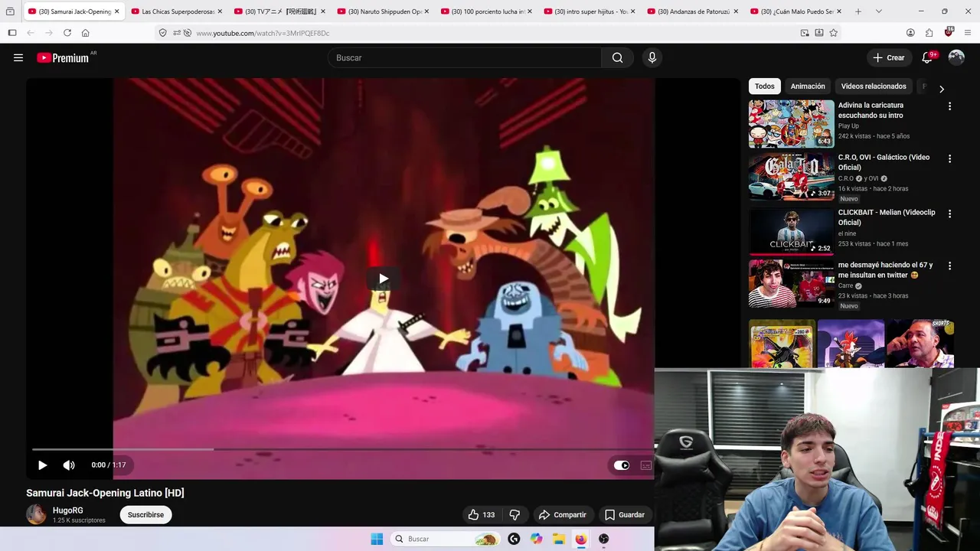This screenshot has height=551, width=980.
Task: Open options for Adivina la caricatura video
Action: click(949, 106)
